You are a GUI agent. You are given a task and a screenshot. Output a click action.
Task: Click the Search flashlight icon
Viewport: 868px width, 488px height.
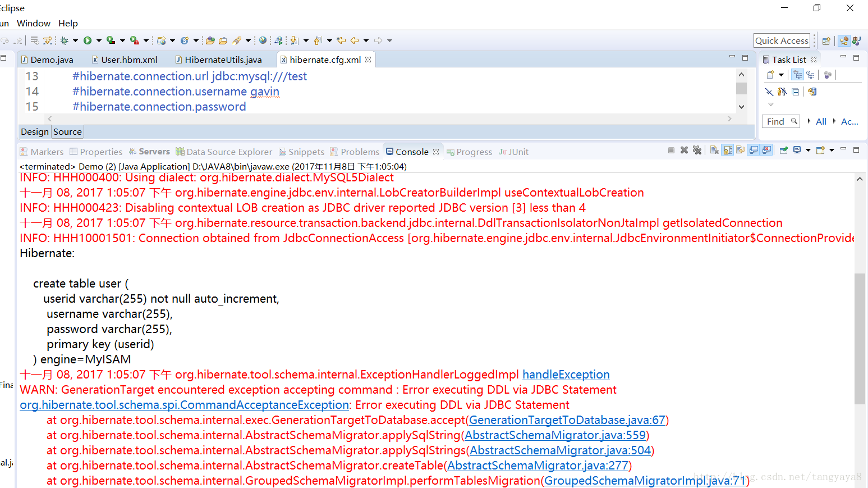237,40
